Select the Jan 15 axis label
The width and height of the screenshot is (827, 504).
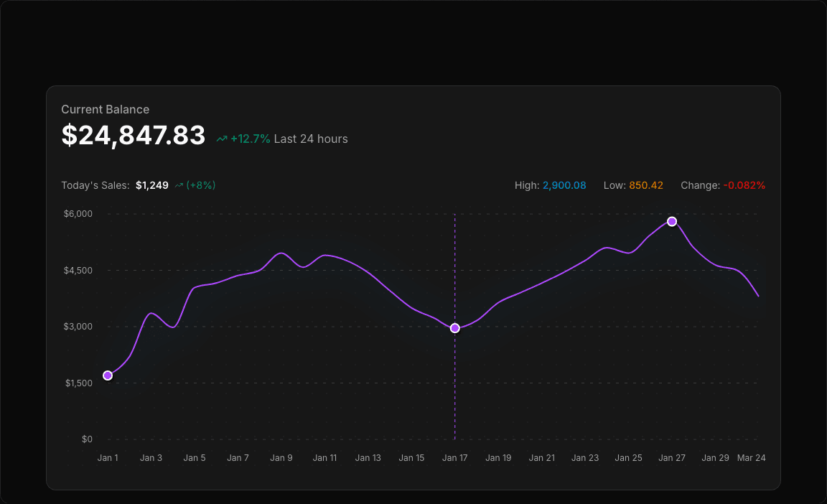pos(411,457)
